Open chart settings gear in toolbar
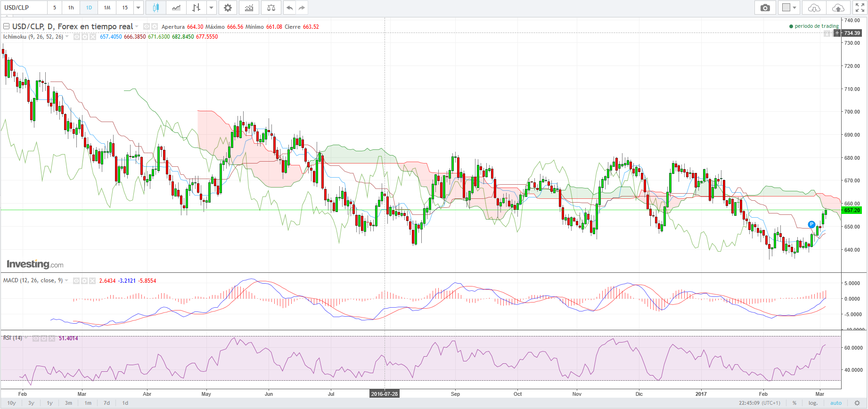 228,8
